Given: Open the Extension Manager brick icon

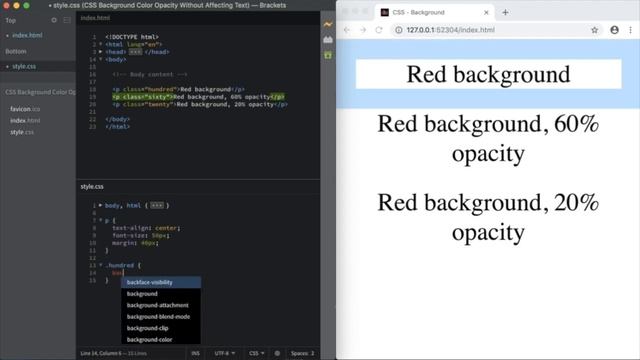Looking at the screenshot, I should 328,40.
